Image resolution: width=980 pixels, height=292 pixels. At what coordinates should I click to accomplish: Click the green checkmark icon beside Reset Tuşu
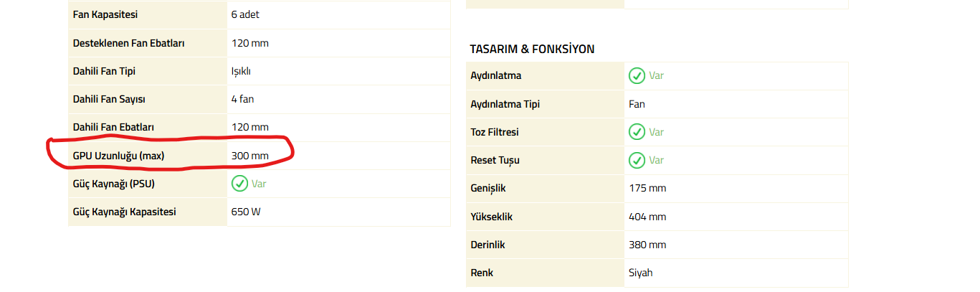tap(636, 160)
